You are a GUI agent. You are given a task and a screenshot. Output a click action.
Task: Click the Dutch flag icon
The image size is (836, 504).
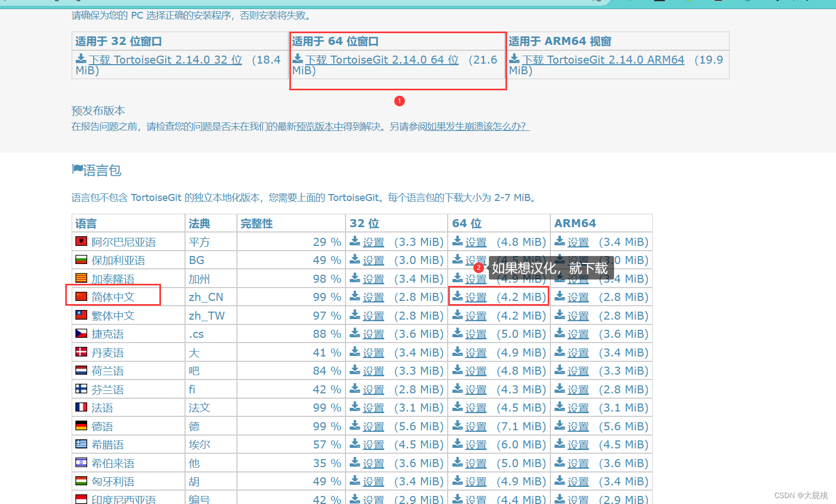(81, 370)
